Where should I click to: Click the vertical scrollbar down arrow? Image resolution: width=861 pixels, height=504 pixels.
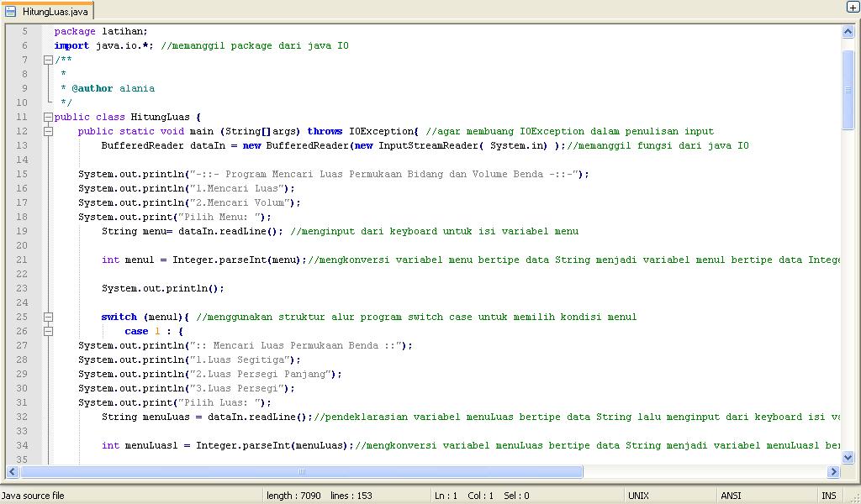848,455
